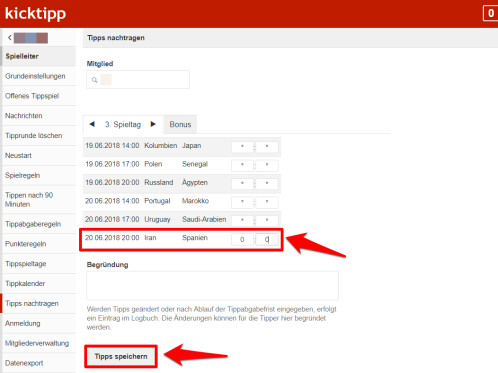The height and width of the screenshot is (373, 498).
Task: Open Tippabgaberegeln in sidebar
Action: coord(38,224)
